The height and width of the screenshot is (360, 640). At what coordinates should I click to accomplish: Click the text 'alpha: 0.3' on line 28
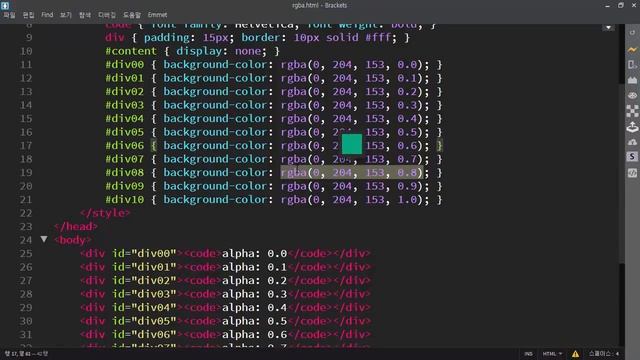pos(254,294)
